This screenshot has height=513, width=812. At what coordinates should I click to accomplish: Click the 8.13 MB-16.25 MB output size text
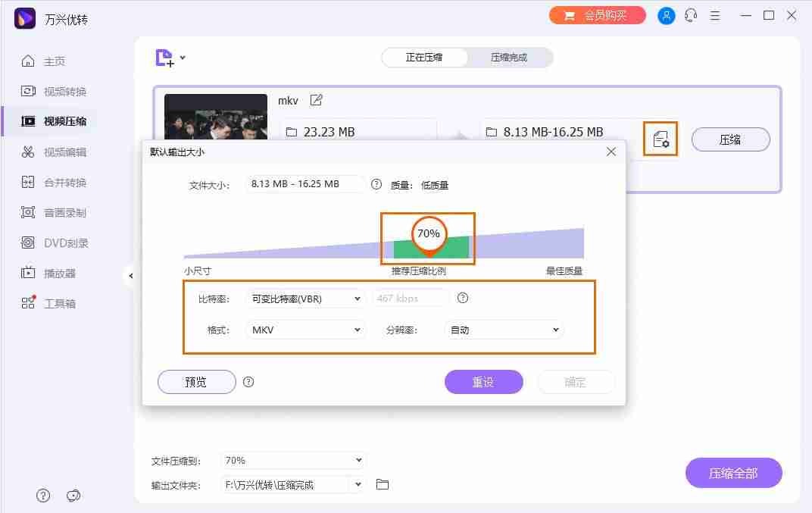click(553, 132)
